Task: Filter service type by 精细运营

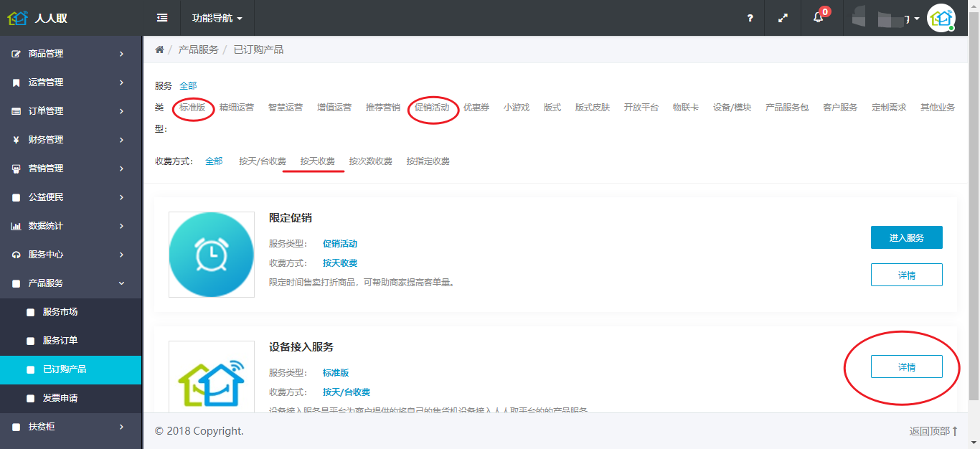Action: point(237,108)
